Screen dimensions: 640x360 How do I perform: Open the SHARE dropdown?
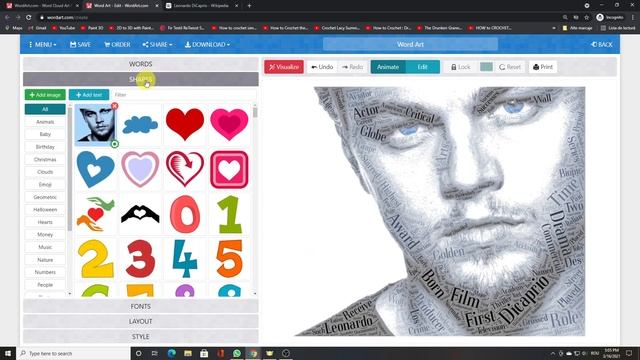tap(157, 44)
